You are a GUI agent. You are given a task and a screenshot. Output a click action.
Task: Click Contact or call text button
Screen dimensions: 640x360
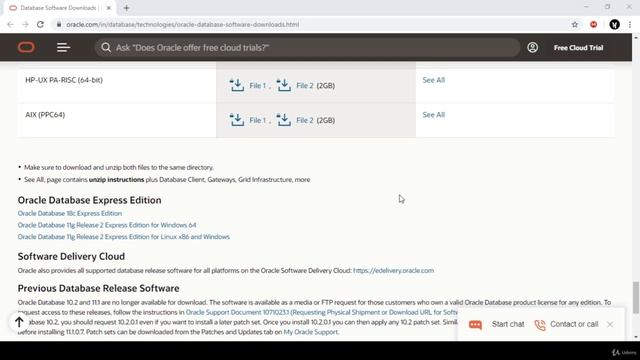pos(574,324)
